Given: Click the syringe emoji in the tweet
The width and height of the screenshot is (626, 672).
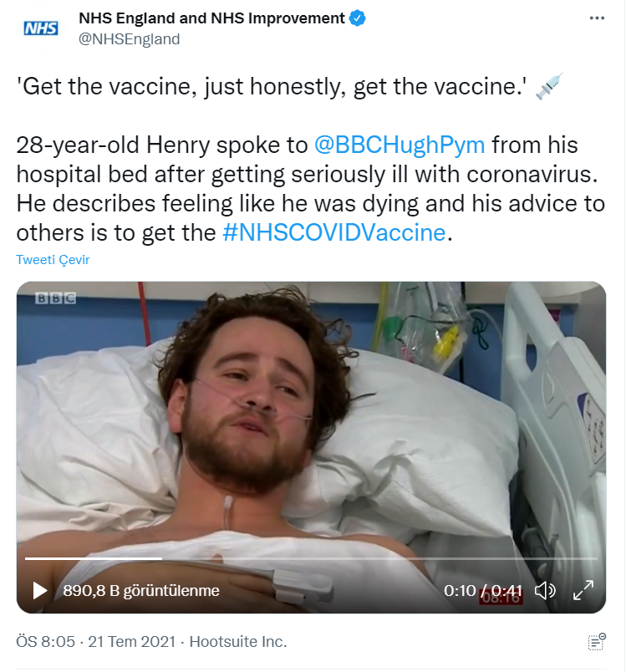Looking at the screenshot, I should pyautogui.click(x=548, y=87).
